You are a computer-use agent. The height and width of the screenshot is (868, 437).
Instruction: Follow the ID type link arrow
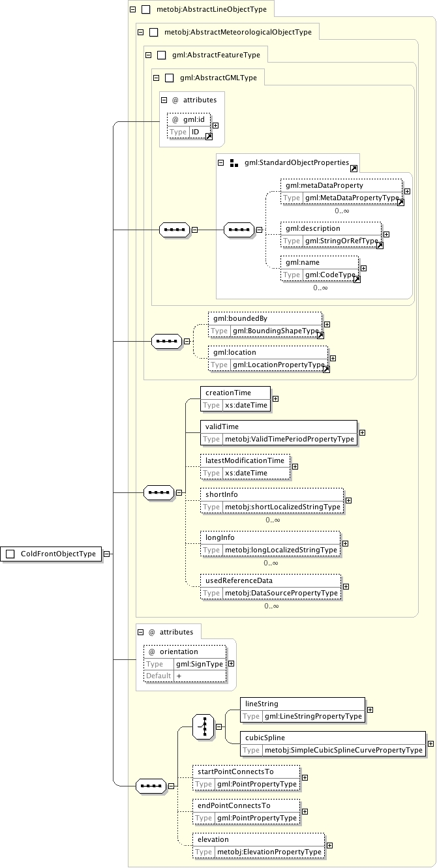coord(209,136)
